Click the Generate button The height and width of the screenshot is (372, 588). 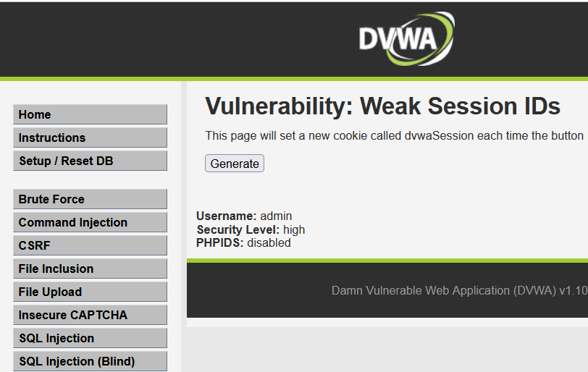[235, 164]
